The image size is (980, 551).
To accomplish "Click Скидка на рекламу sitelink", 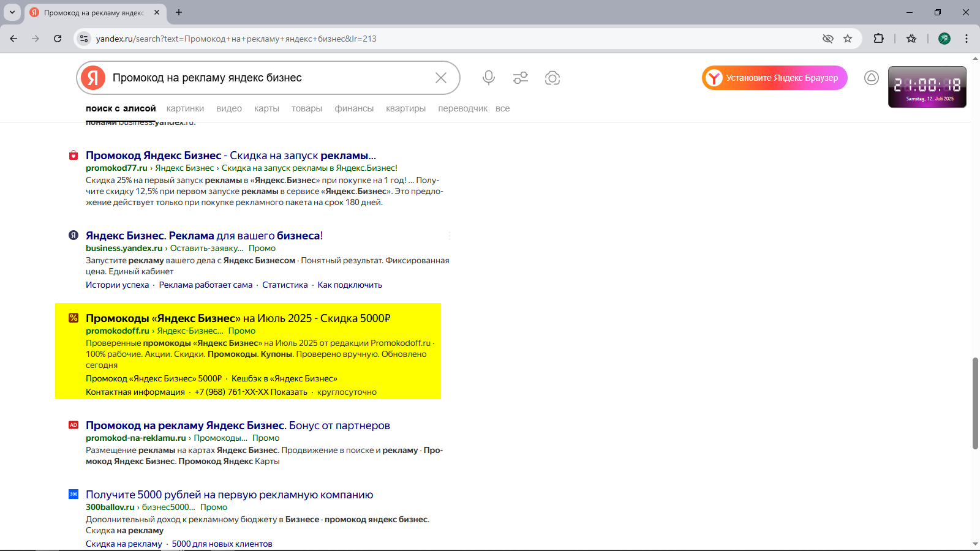I will coord(124,544).
